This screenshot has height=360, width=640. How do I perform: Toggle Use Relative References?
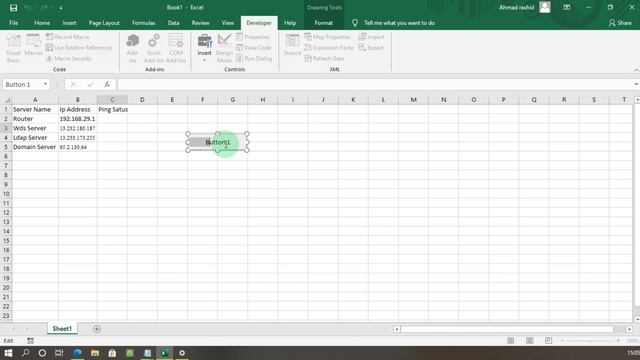point(79,48)
